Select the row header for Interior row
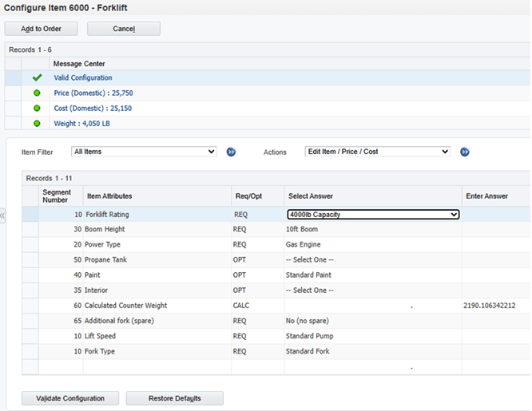The height and width of the screenshot is (411, 532). [30, 290]
